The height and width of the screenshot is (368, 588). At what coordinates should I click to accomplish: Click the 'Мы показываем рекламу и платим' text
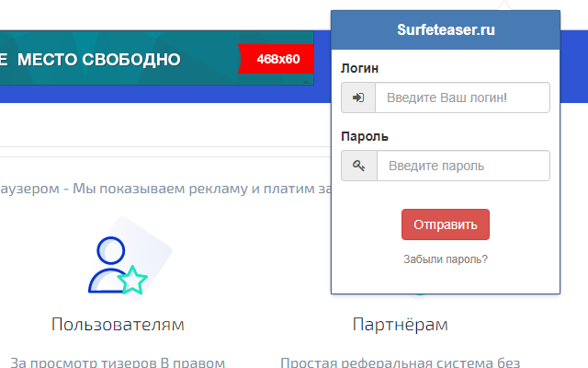coord(194,188)
